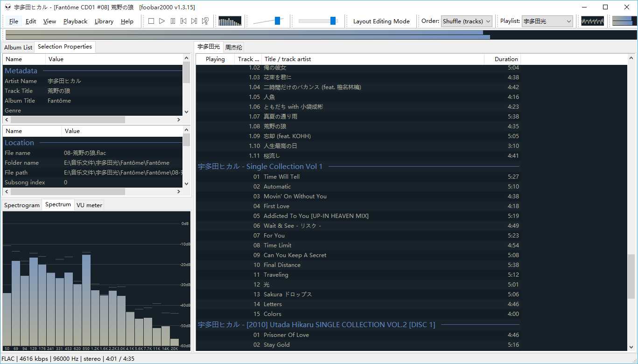
Task: Toggle Layout Editing Mode
Action: (381, 21)
